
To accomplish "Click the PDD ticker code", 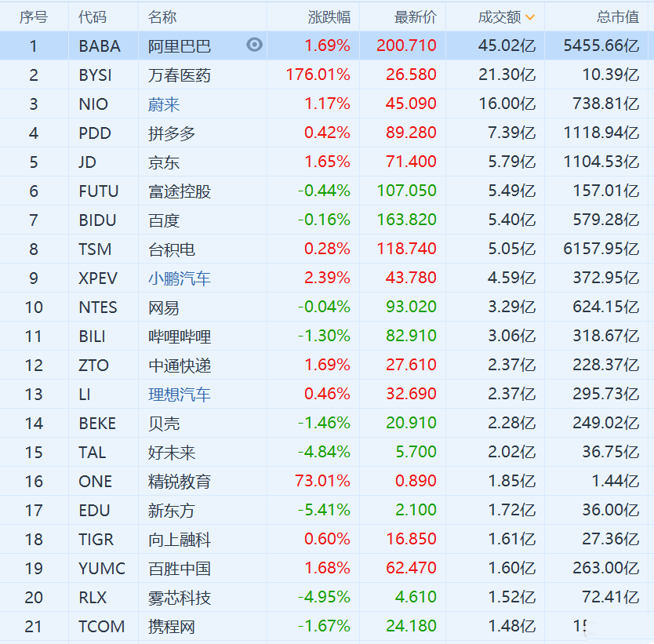I will click(x=95, y=133).
